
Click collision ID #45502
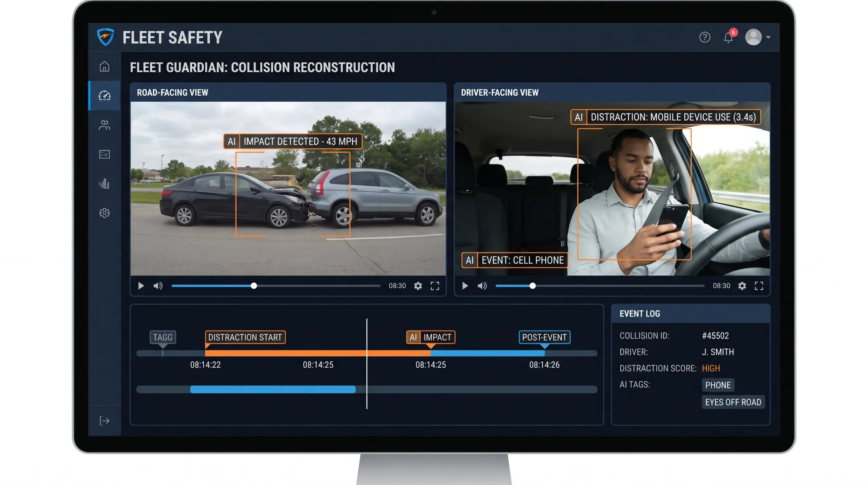tap(715, 336)
